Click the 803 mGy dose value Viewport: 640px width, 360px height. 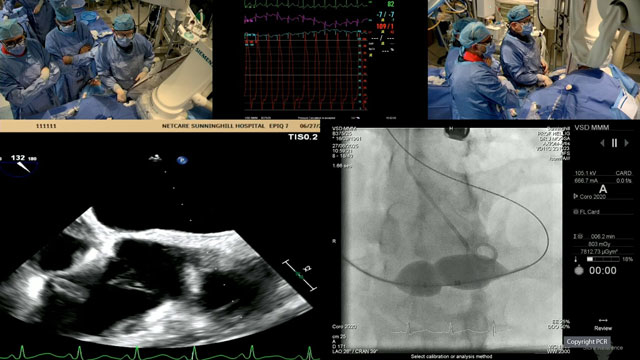[599, 244]
